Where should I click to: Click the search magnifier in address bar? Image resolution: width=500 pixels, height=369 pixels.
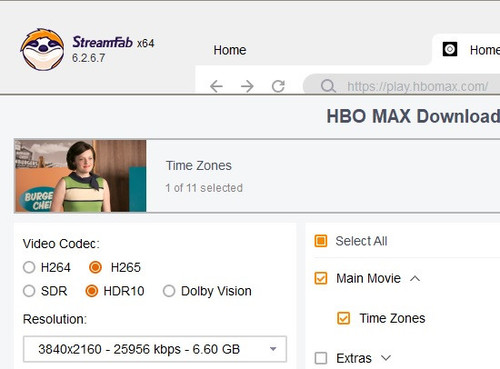328,86
